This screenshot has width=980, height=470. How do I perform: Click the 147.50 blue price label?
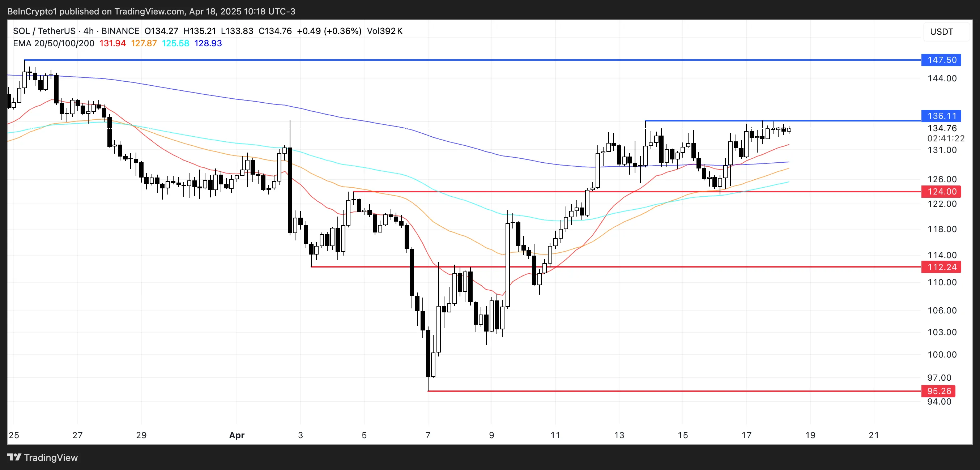pyautogui.click(x=941, y=60)
